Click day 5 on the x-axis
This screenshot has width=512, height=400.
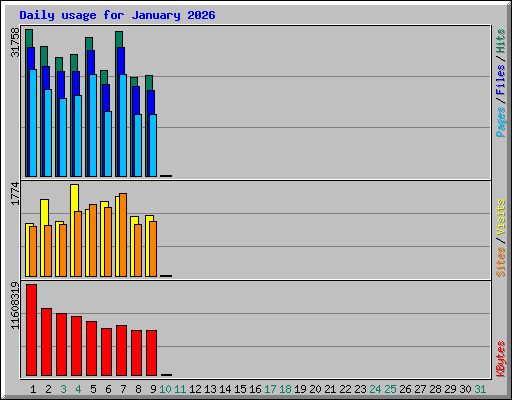pos(93,389)
